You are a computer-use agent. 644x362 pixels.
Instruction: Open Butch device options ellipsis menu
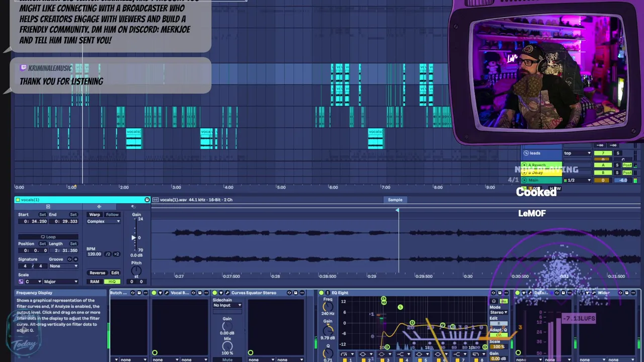(x=145, y=293)
